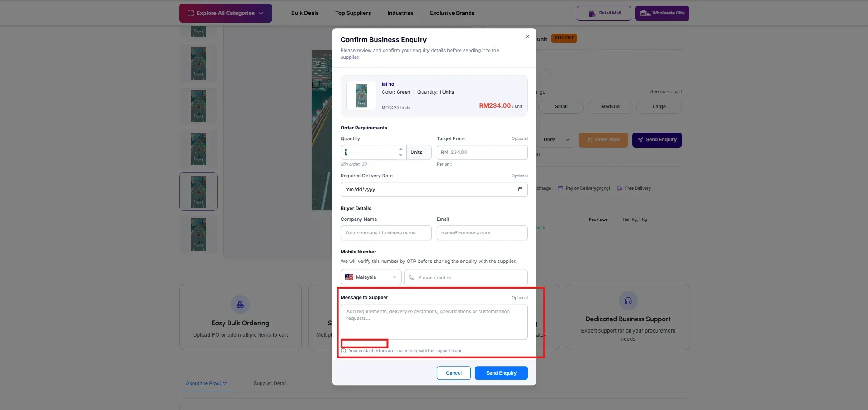Open the Malaysia country code dropdown
This screenshot has width=868, height=410.
pos(371,277)
